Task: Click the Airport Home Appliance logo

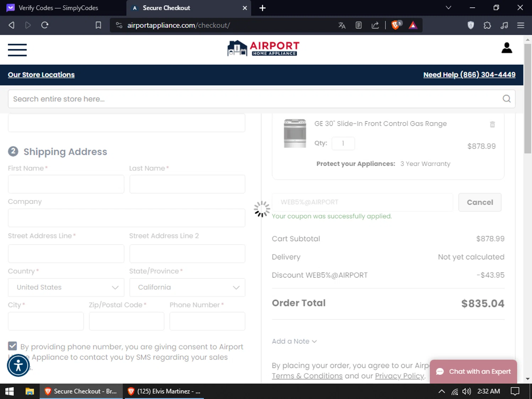Action: pos(264,48)
